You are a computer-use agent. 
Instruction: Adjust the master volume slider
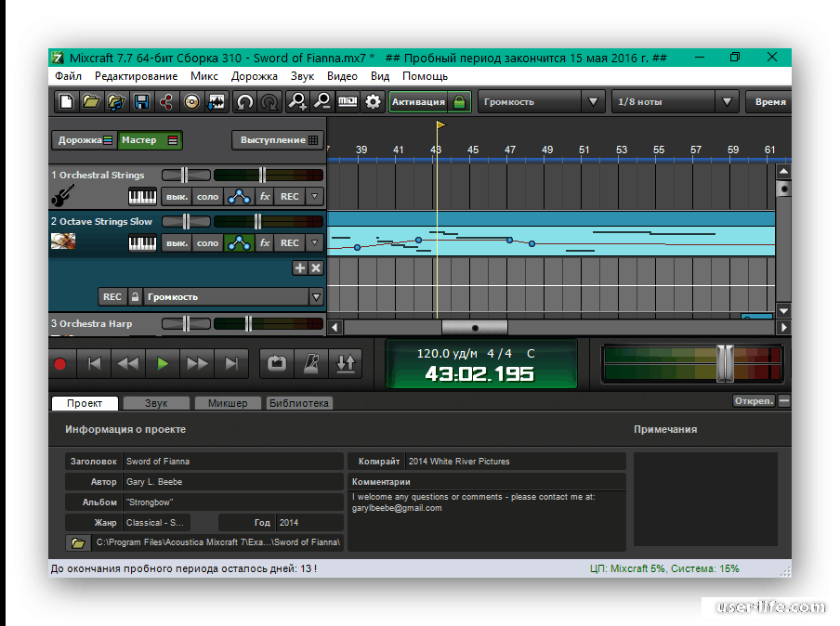tap(725, 364)
